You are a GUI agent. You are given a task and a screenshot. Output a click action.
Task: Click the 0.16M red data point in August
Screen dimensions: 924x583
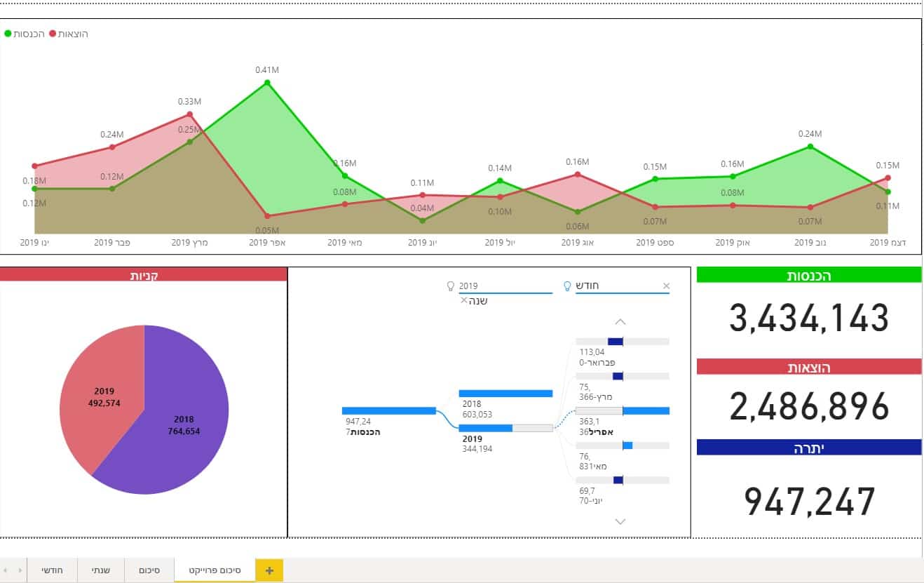point(577,174)
